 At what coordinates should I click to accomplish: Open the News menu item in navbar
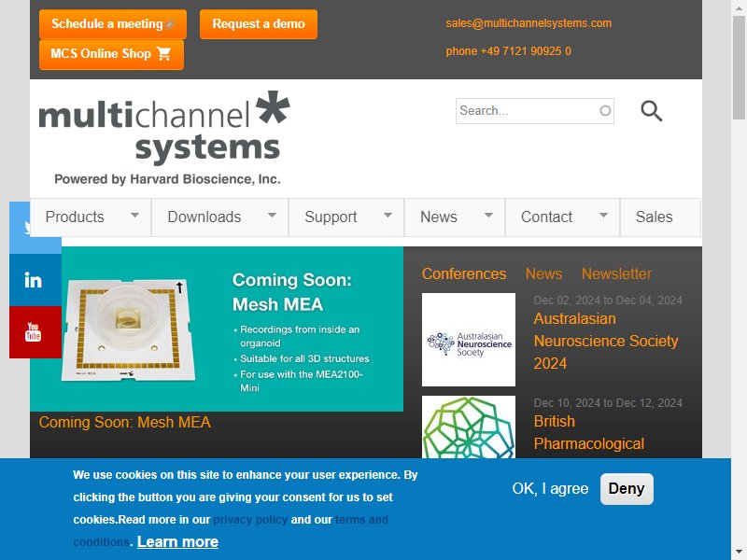coord(455,217)
